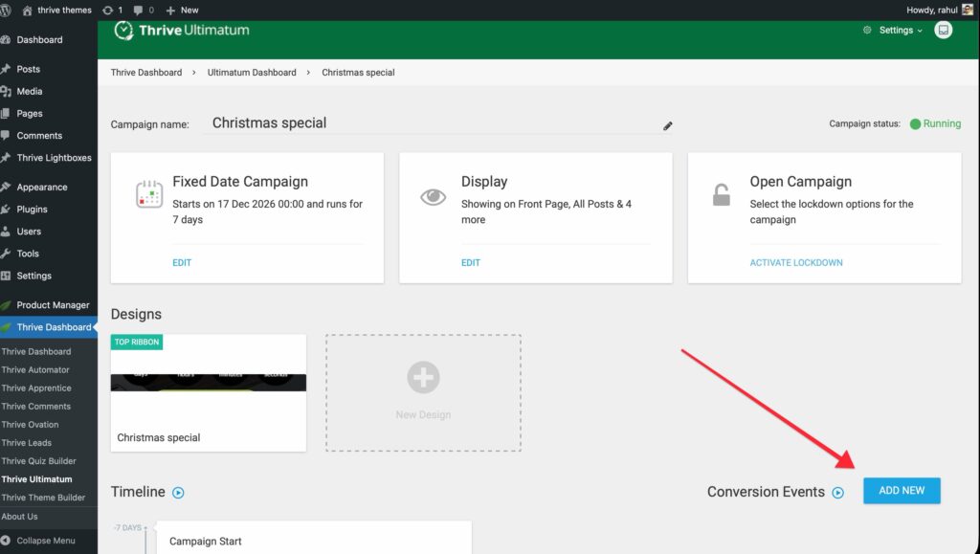Screen dimensions: 980x554
Task: Click the Conversion Events play help icon
Action: pos(838,493)
